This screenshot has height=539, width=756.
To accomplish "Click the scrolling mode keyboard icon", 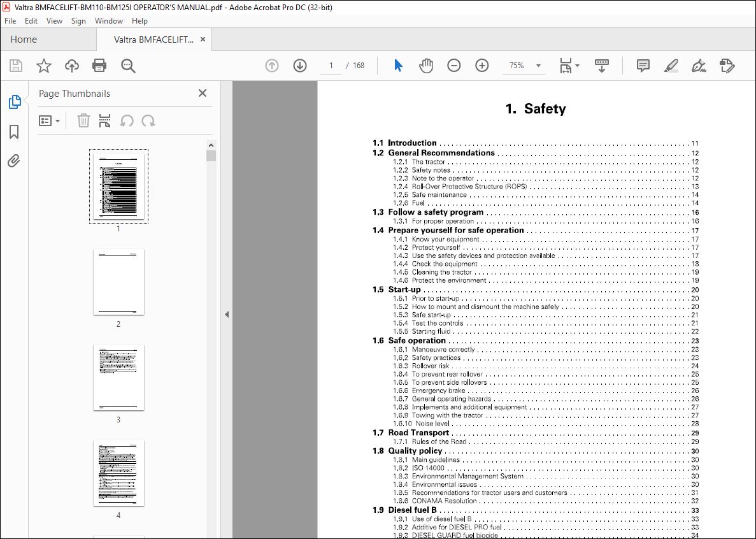I will point(602,66).
